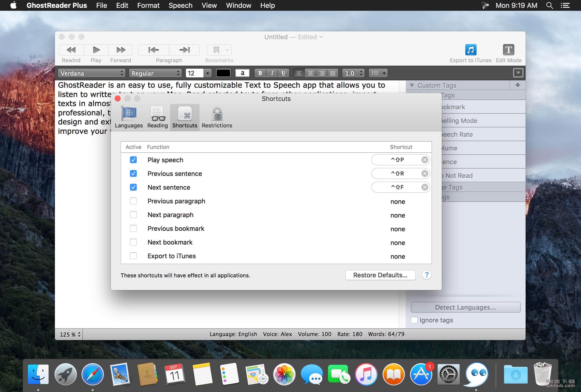The width and height of the screenshot is (581, 392).
Task: Open the Regular font style dropdown
Action: pyautogui.click(x=155, y=73)
